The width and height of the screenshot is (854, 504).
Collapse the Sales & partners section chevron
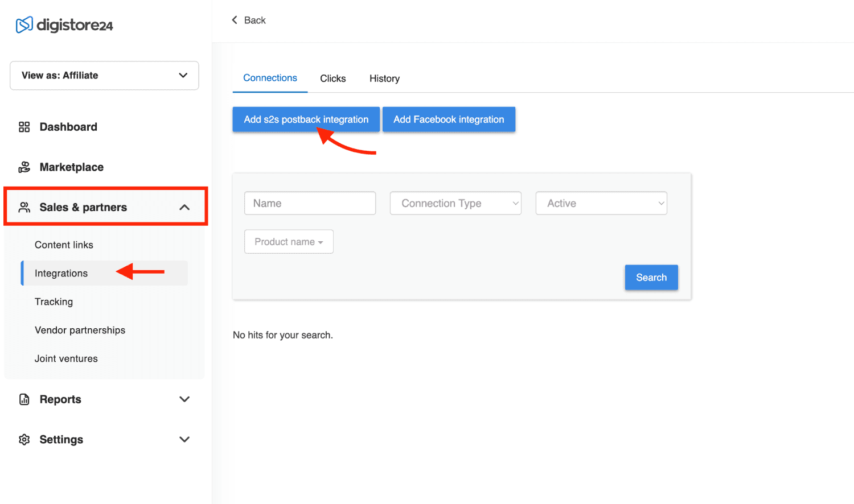[184, 208]
